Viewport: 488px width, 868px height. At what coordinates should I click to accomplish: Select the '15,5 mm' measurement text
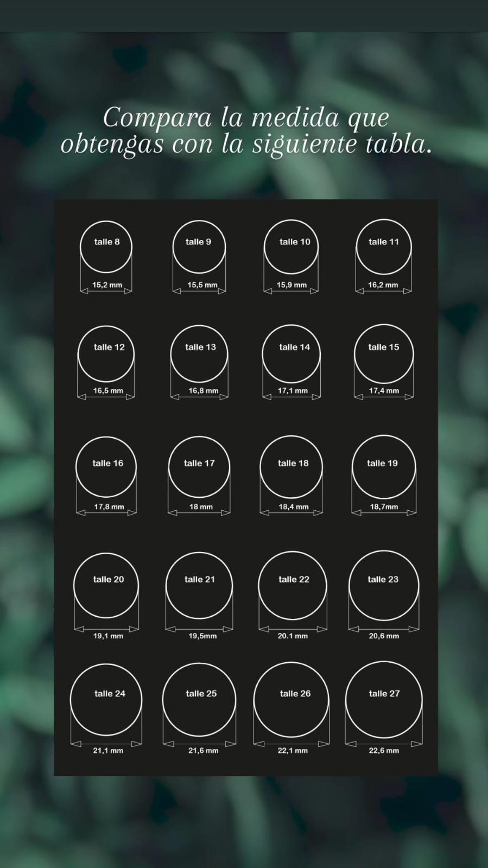(202, 284)
